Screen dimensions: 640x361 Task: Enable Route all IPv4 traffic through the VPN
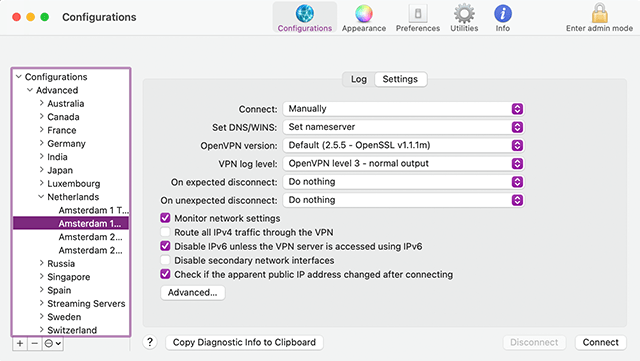click(165, 232)
